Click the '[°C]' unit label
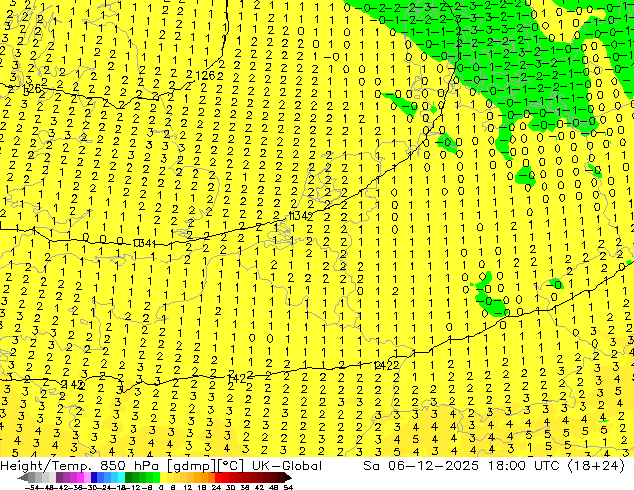The width and height of the screenshot is (634, 490). pyautogui.click(x=232, y=466)
